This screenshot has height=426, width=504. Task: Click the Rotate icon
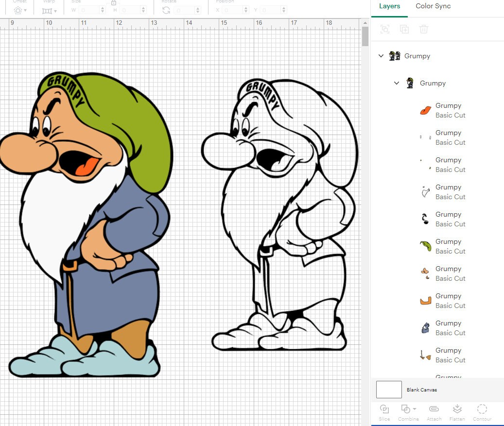(x=166, y=10)
